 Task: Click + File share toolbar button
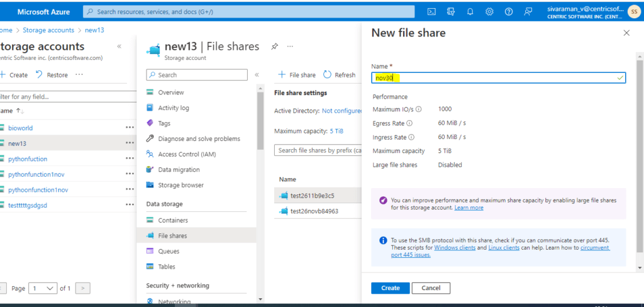[297, 75]
